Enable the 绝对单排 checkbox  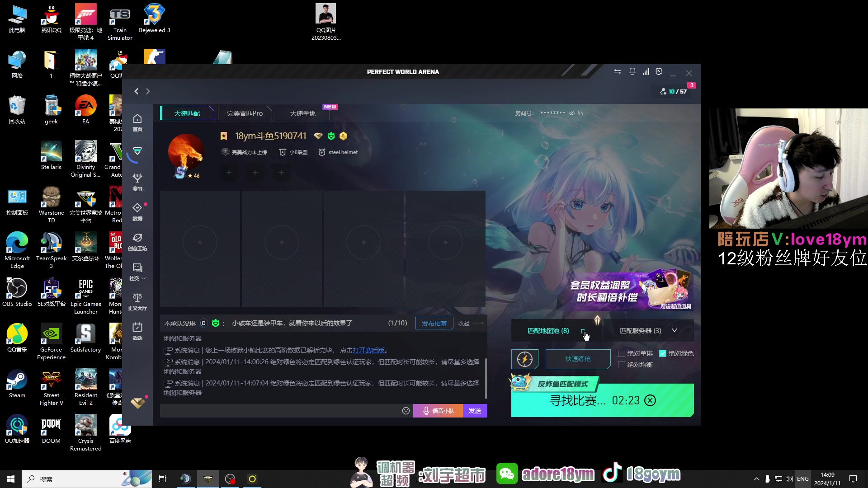[622, 353]
